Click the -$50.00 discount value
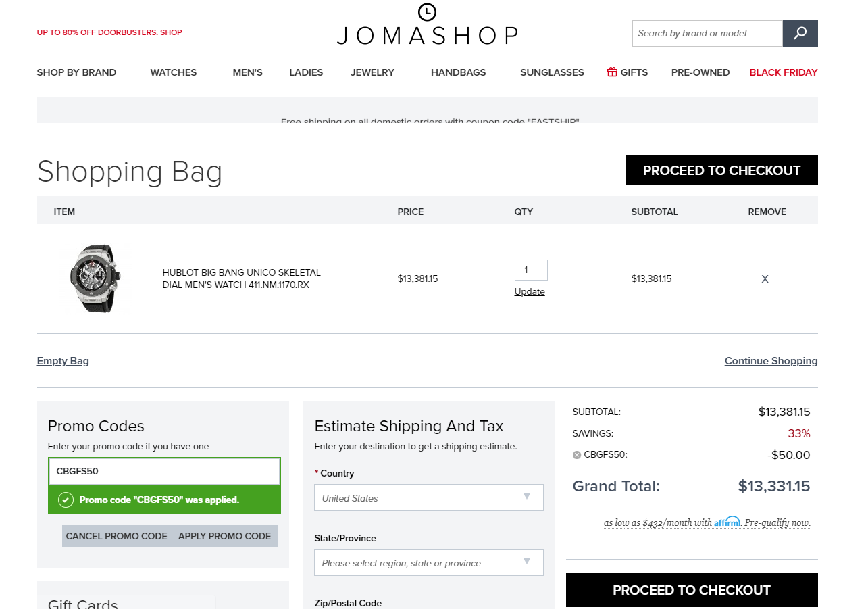868x609 pixels. click(788, 455)
